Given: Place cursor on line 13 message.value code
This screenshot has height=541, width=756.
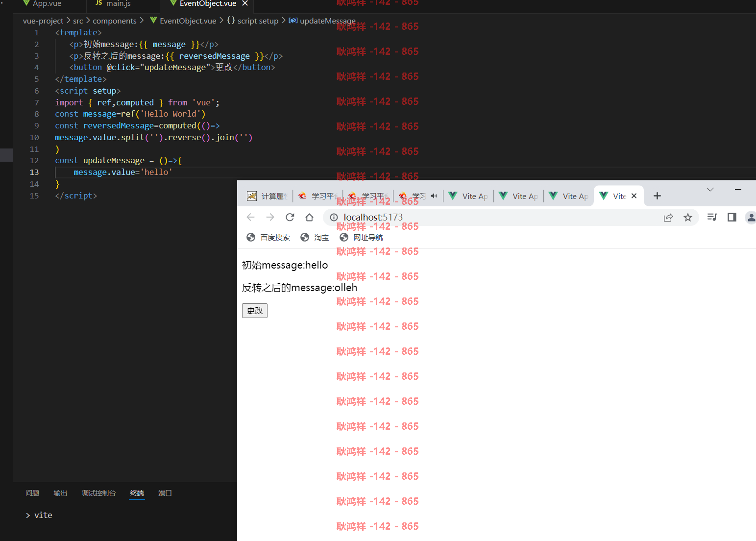Looking at the screenshot, I should (x=122, y=172).
